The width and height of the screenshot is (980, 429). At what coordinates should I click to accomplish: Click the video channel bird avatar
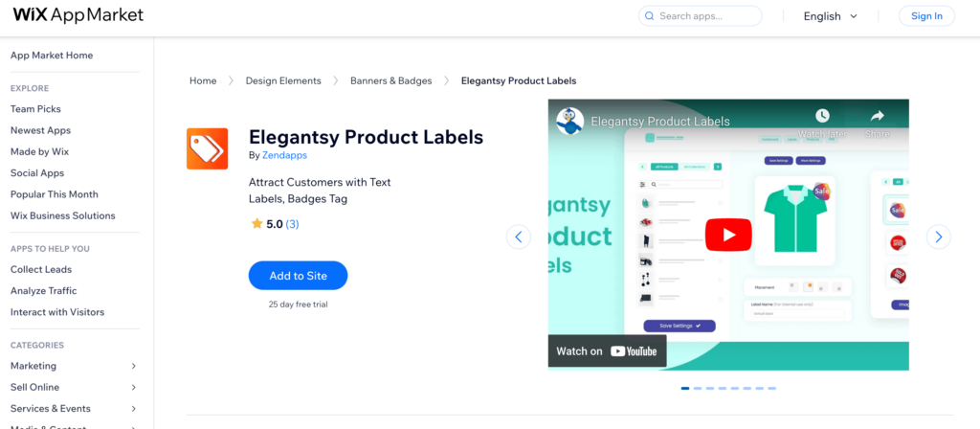click(x=569, y=122)
